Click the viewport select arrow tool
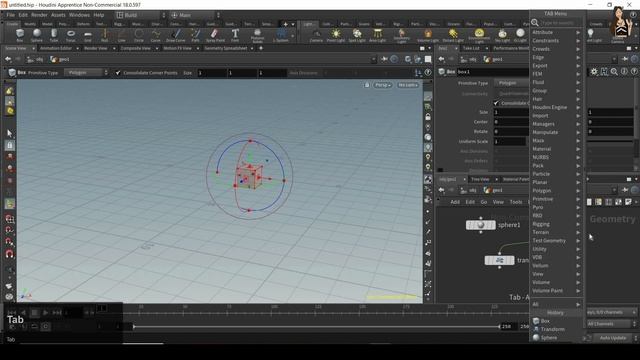Viewport: 640px width, 360px height. 10,133
